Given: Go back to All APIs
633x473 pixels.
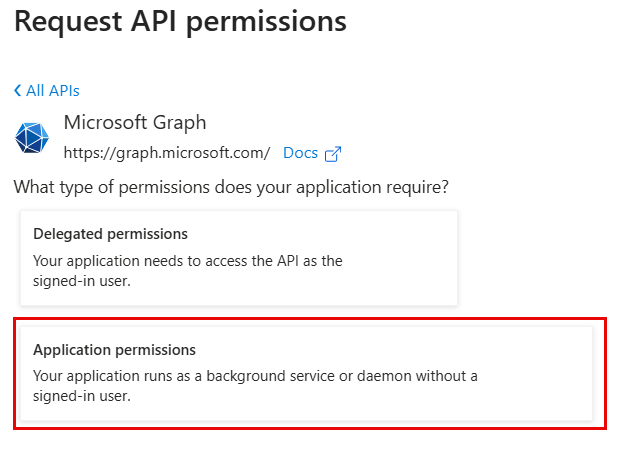Looking at the screenshot, I should click(x=52, y=91).
